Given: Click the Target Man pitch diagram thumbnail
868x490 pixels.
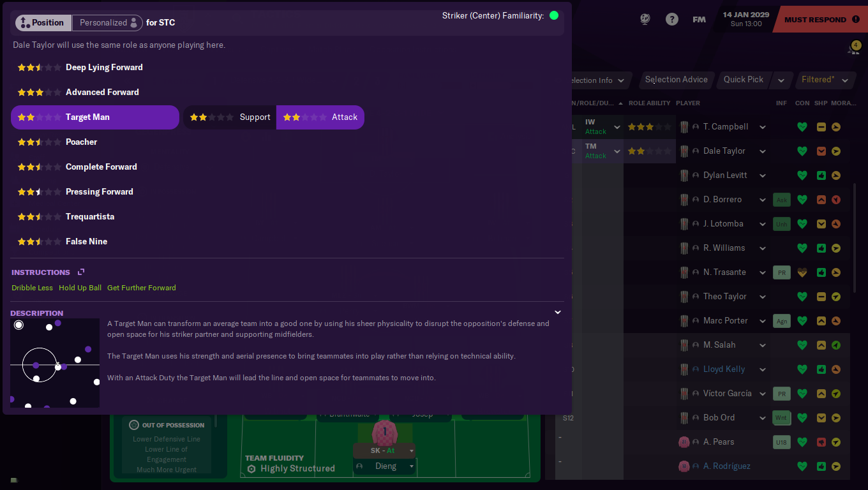Looking at the screenshot, I should pyautogui.click(x=55, y=363).
